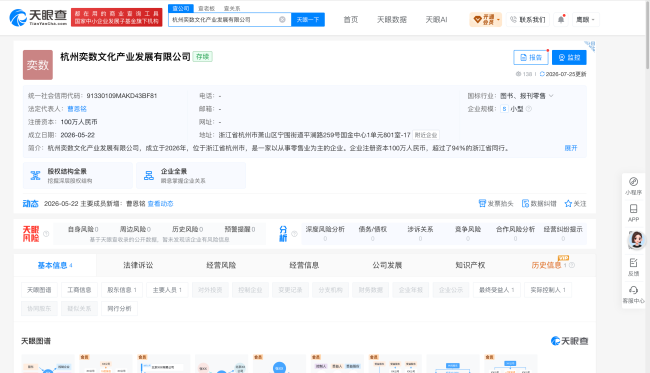Viewport: 650px width, 373px height.
Task: Open the 经营风险 tab
Action: [221, 265]
